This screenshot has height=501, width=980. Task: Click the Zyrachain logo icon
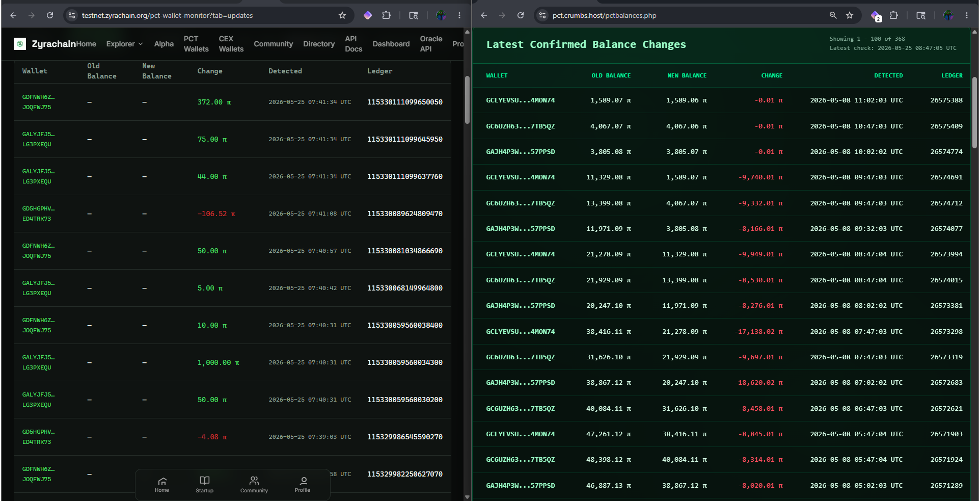coord(20,44)
